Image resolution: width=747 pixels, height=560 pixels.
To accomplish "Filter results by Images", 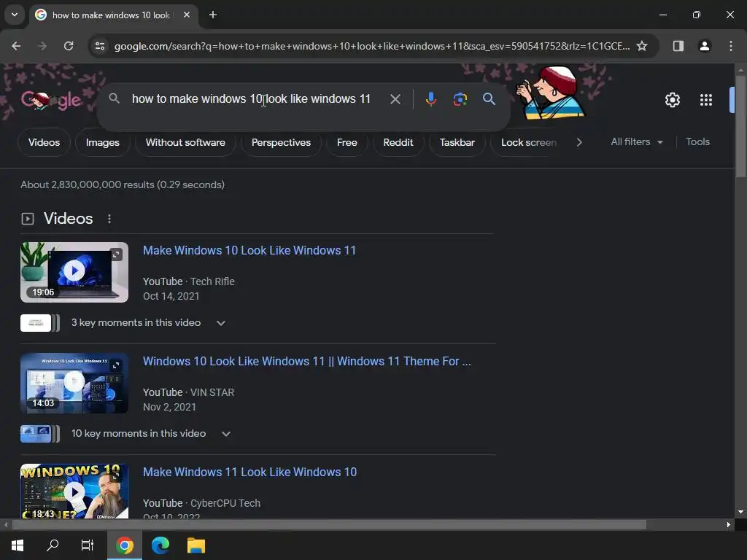I will coord(102,142).
